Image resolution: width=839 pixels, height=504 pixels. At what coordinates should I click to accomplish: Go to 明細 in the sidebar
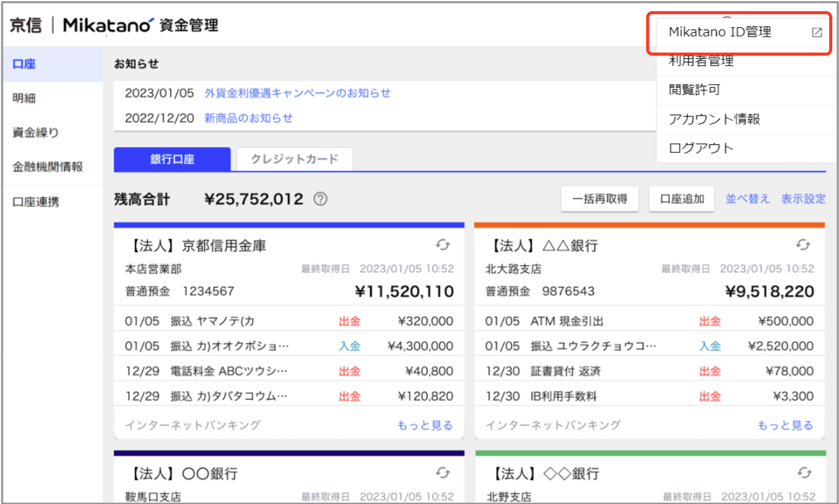[52, 98]
